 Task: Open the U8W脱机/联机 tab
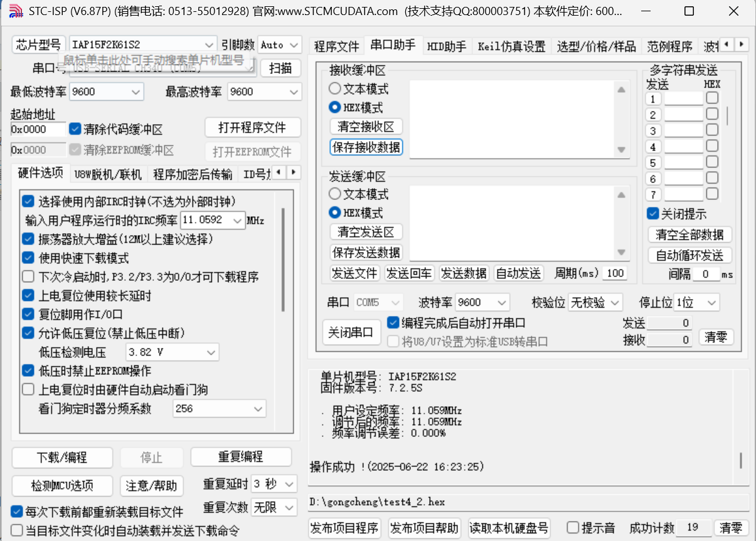point(107,174)
